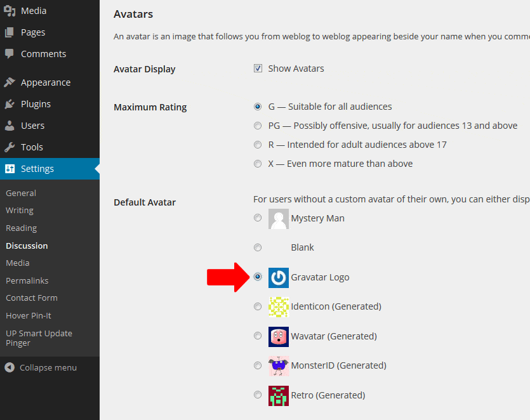This screenshot has width=530, height=420.
Task: Uncheck the Show Avatars checkbox
Action: click(x=258, y=69)
